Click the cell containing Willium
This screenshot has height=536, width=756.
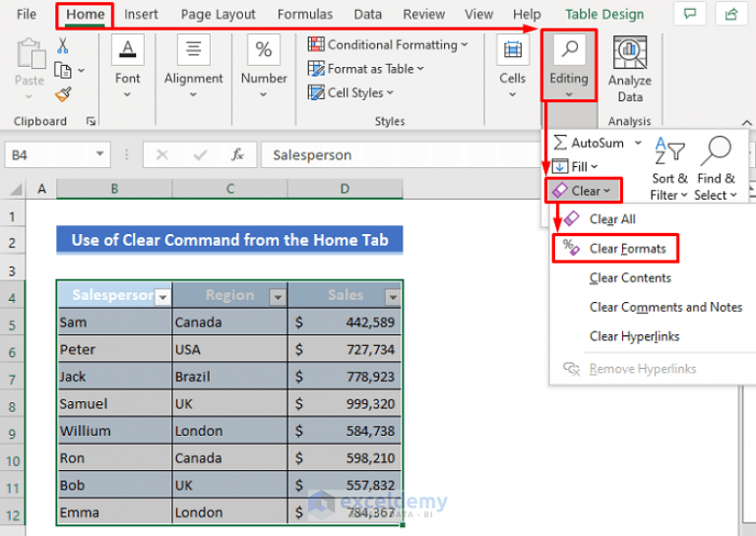pos(115,431)
